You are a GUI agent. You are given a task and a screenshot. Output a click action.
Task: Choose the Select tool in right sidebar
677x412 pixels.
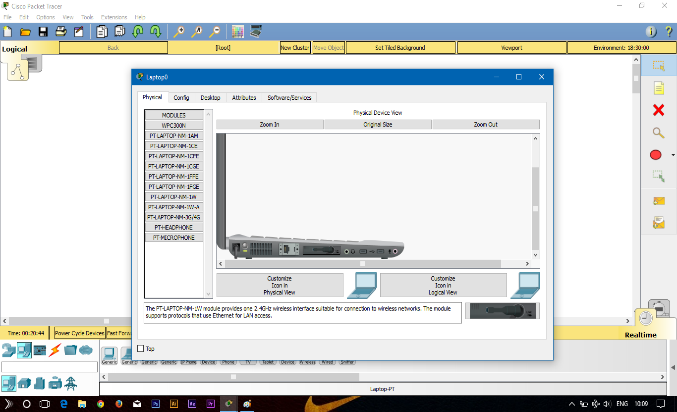pyautogui.click(x=658, y=66)
